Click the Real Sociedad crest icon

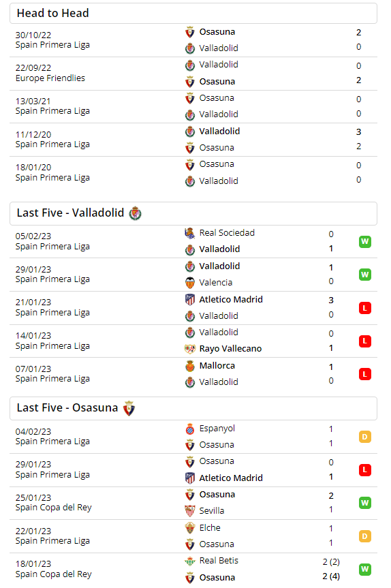point(189,233)
